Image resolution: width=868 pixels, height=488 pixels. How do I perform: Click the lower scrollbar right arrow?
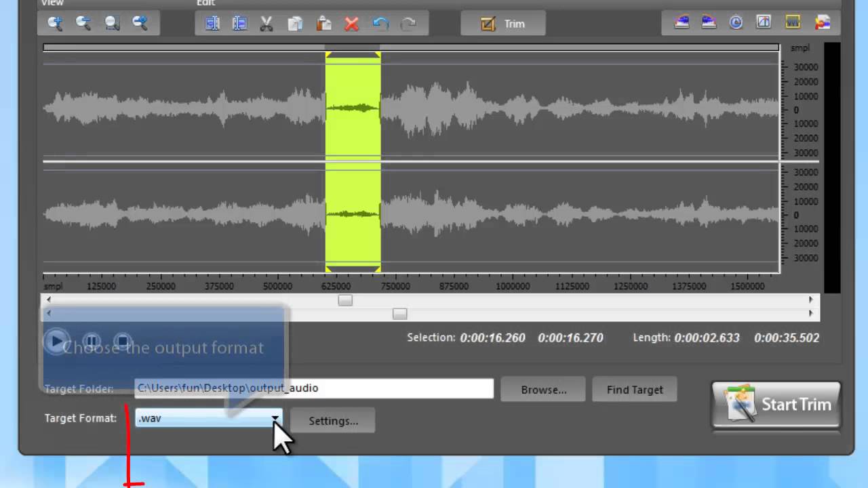pyautogui.click(x=810, y=314)
